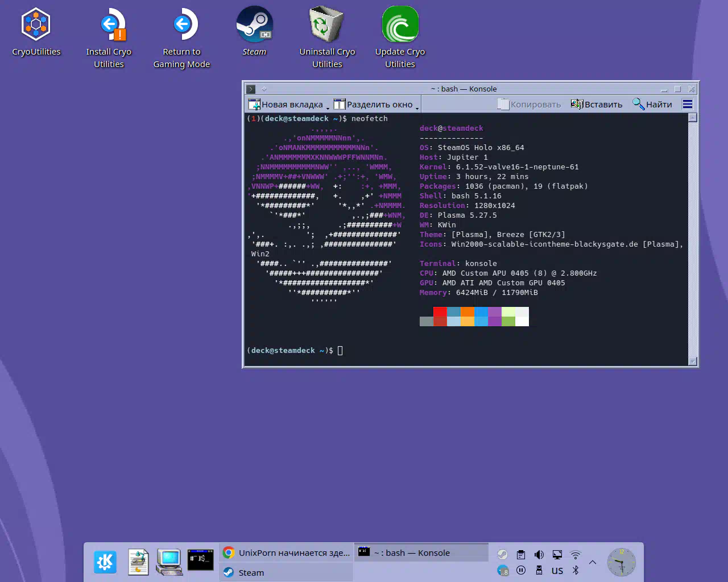This screenshot has width=728, height=582.
Task: Switch to the UnixPorn Chrome taskbar entry
Action: point(286,552)
